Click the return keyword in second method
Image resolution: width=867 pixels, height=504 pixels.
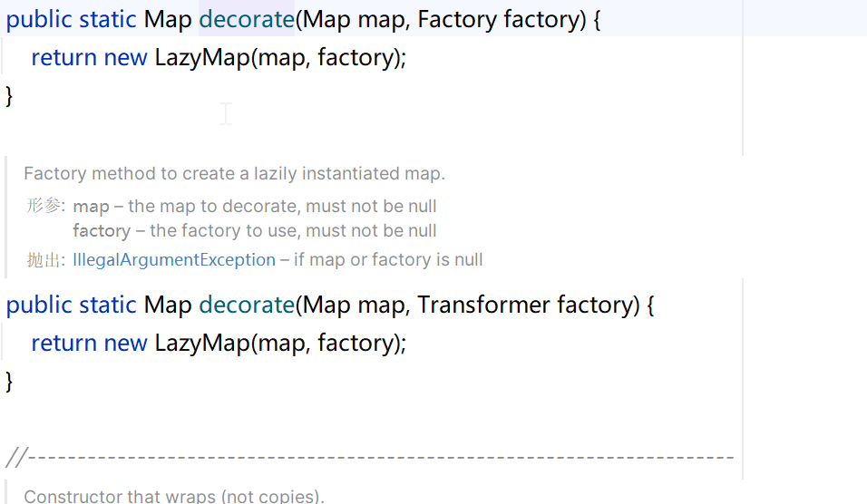click(x=64, y=344)
